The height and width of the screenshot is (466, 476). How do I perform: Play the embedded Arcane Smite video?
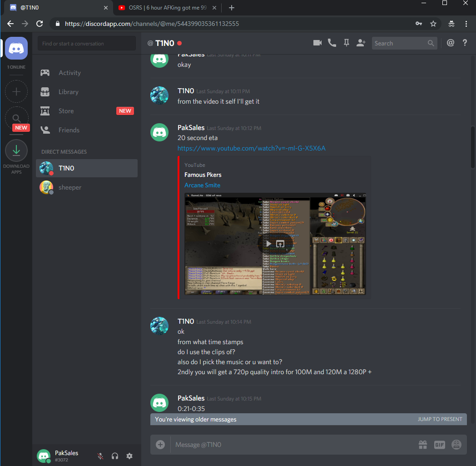click(269, 244)
